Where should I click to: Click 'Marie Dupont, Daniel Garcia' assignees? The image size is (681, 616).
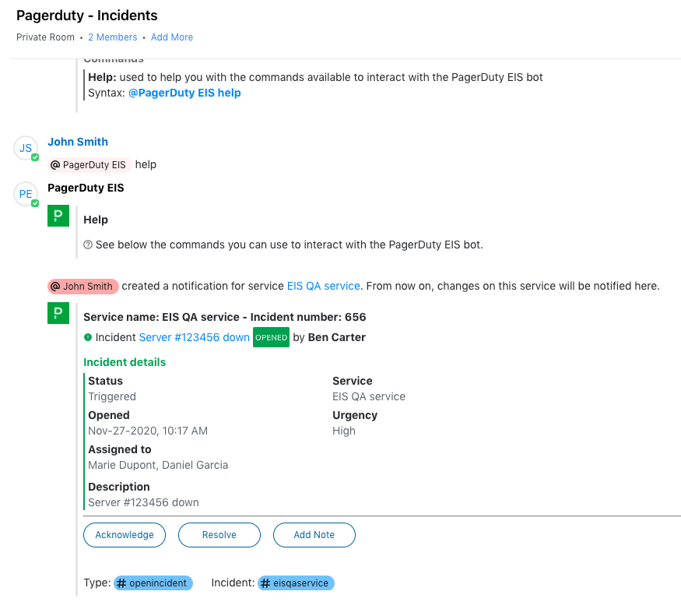click(158, 465)
